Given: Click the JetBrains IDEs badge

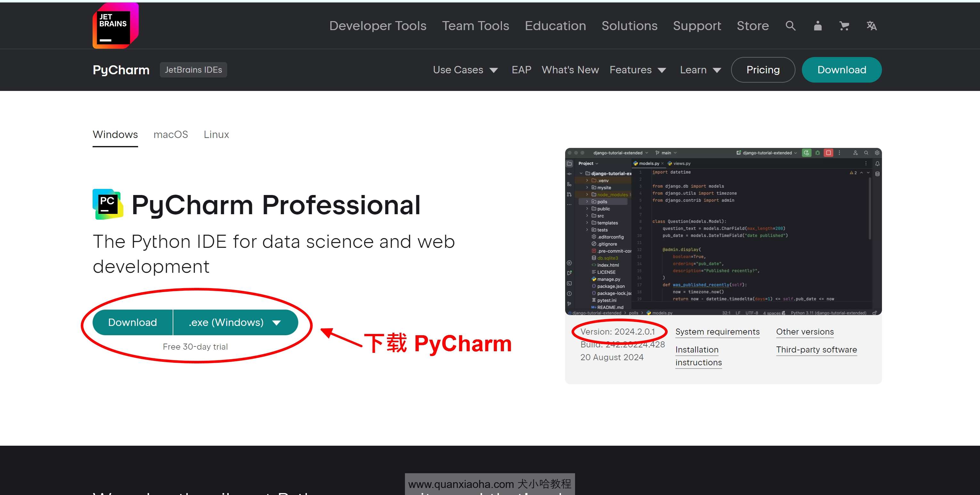Looking at the screenshot, I should [x=193, y=70].
